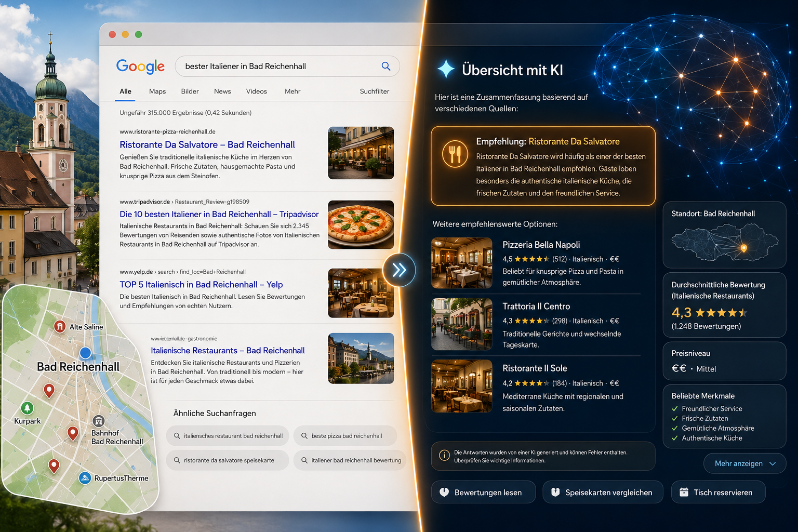
Task: Open the Suchfilter options
Action: (x=375, y=91)
